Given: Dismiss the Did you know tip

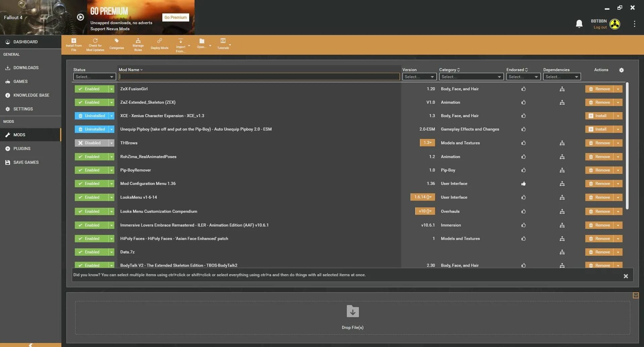Looking at the screenshot, I should (x=626, y=276).
